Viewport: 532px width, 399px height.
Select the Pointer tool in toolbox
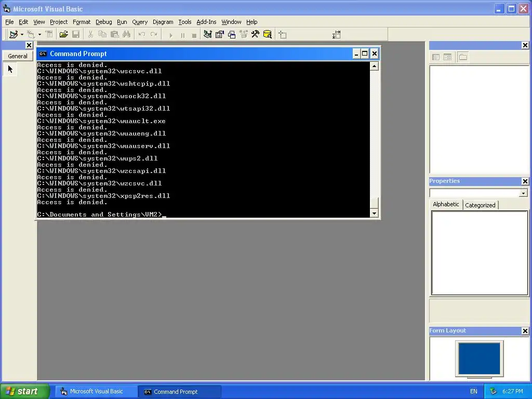pyautogui.click(x=10, y=69)
